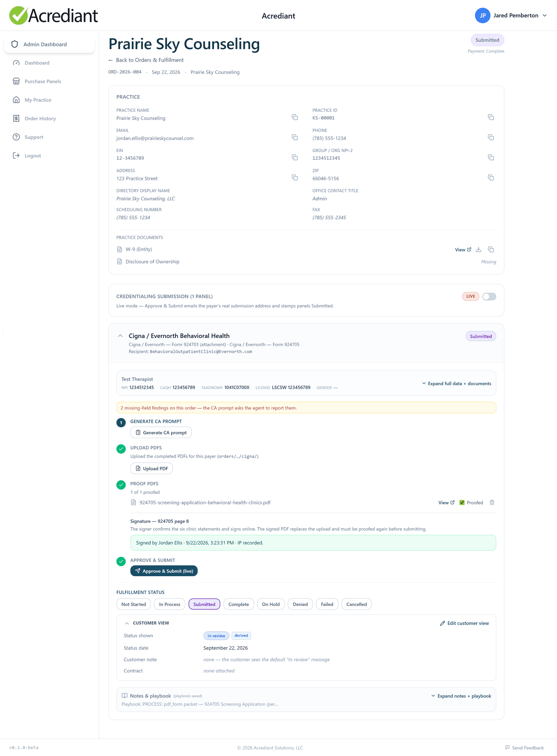Image resolution: width=557 pixels, height=756 pixels.
Task: Expand notes + playbook
Action: [461, 696]
